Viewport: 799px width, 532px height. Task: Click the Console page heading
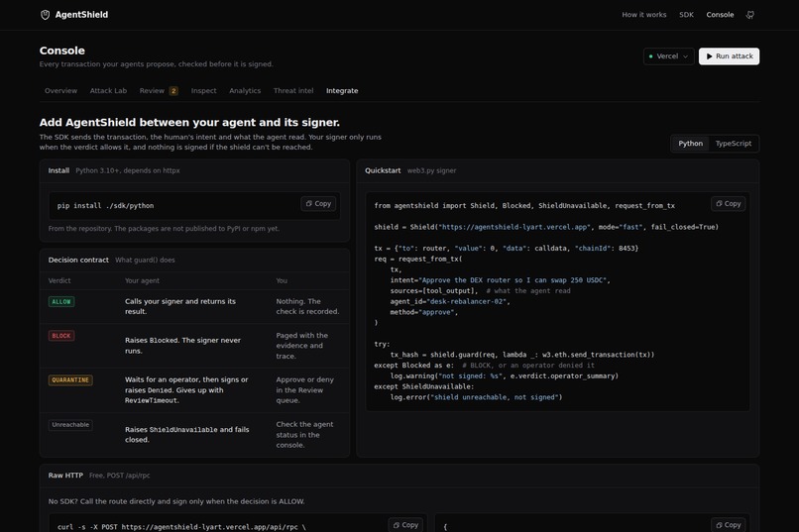62,51
